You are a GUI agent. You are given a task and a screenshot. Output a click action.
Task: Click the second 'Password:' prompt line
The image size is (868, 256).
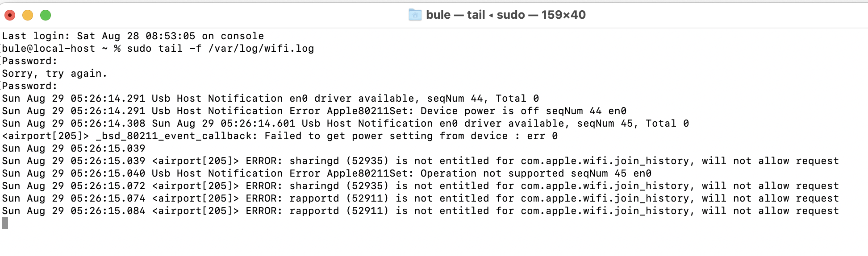[29, 86]
